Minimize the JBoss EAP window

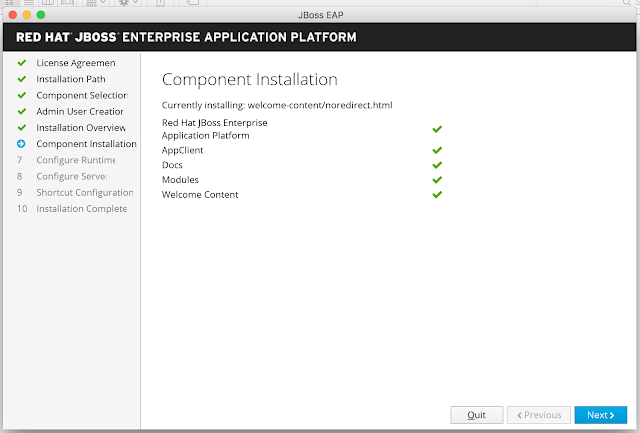(27, 15)
